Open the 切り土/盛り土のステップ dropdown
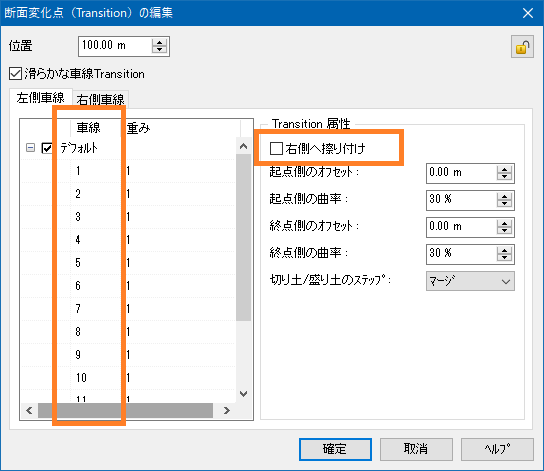This screenshot has height=471, width=544. click(x=470, y=281)
